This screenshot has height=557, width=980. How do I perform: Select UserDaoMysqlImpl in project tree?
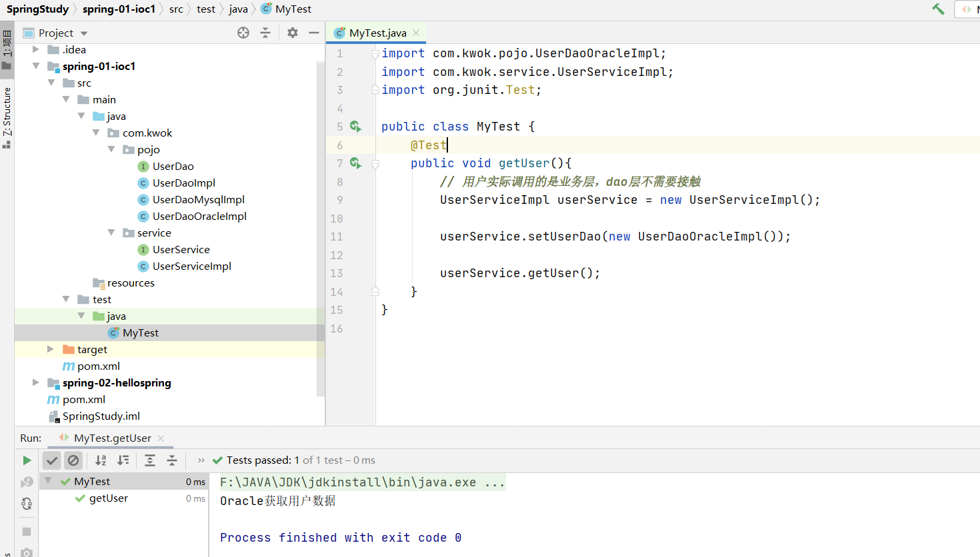click(x=199, y=199)
